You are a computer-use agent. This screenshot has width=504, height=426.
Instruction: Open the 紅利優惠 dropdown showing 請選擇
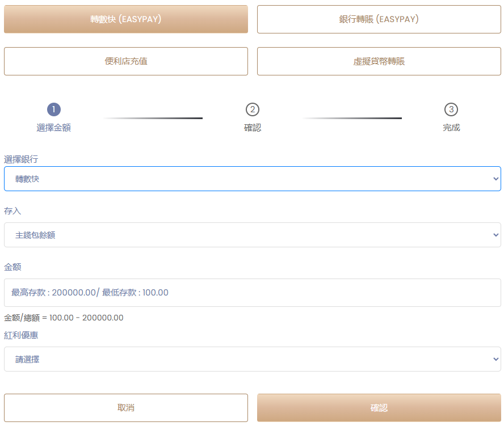(252, 359)
